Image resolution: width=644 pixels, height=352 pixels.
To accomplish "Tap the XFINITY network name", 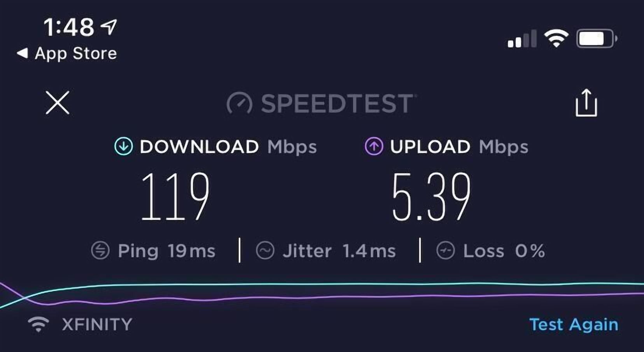I will pyautogui.click(x=97, y=325).
